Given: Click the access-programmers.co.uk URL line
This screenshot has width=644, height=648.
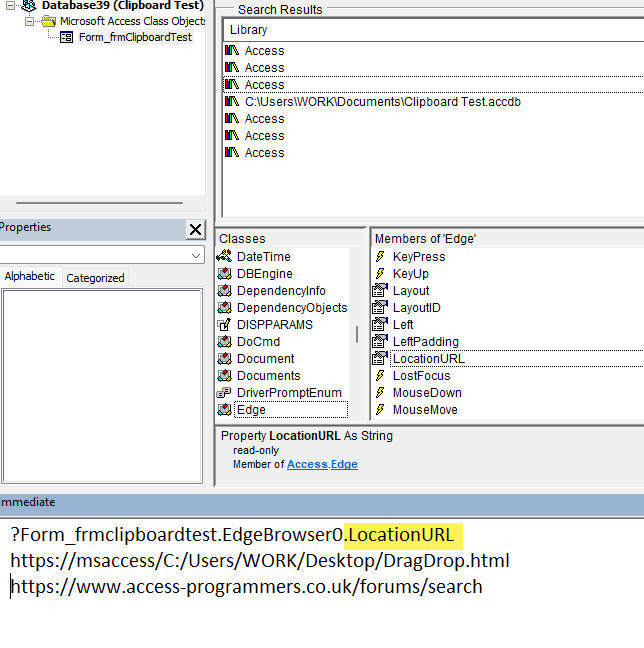Looking at the screenshot, I should click(247, 587).
